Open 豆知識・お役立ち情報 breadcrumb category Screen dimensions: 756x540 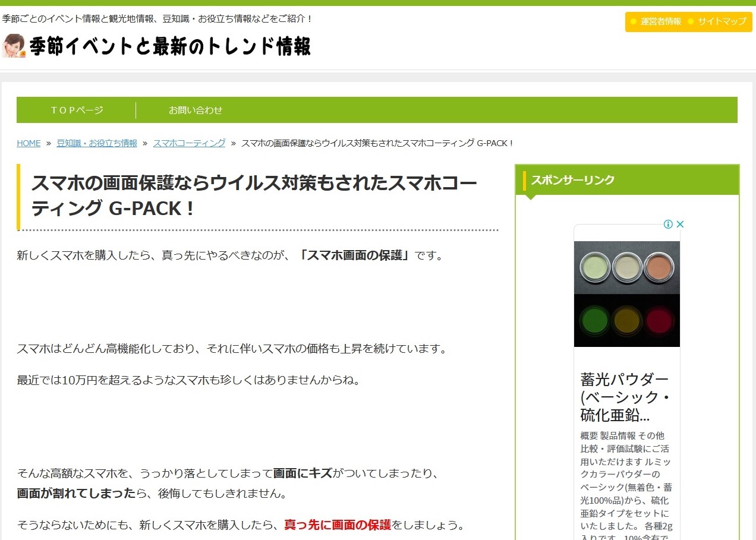[x=97, y=143]
